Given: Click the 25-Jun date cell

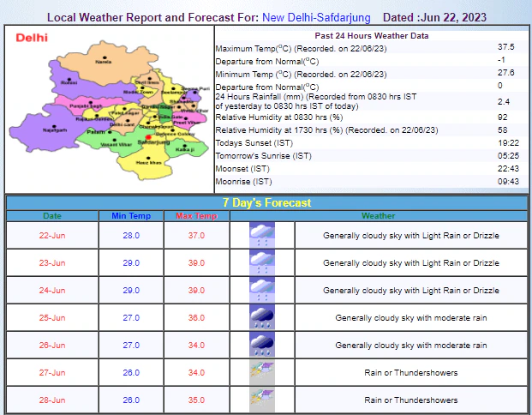Looking at the screenshot, I should click(x=52, y=318).
